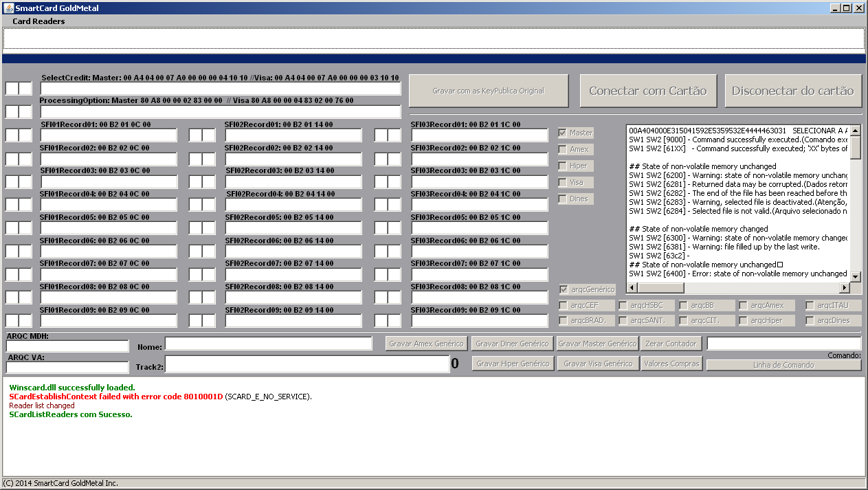Click the Java icon in the title bar
This screenshot has width=868, height=490.
8,8
